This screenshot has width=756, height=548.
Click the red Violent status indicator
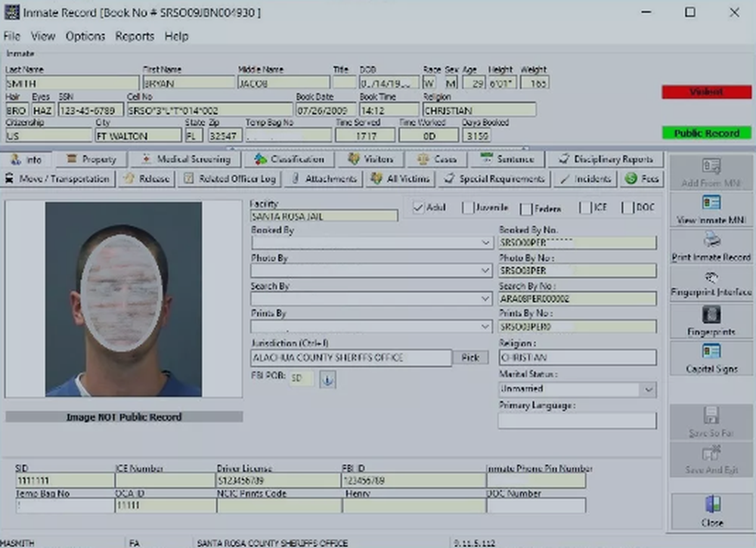point(706,92)
